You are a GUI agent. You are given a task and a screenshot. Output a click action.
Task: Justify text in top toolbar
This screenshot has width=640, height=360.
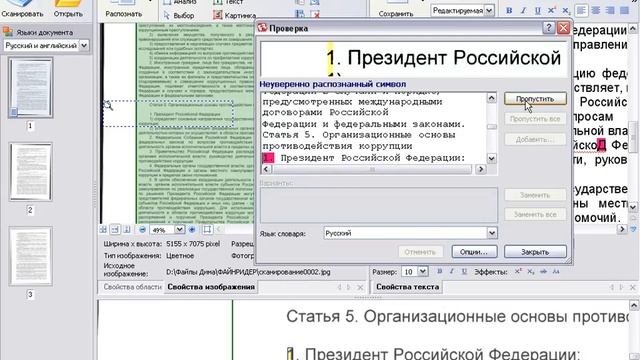point(624,11)
